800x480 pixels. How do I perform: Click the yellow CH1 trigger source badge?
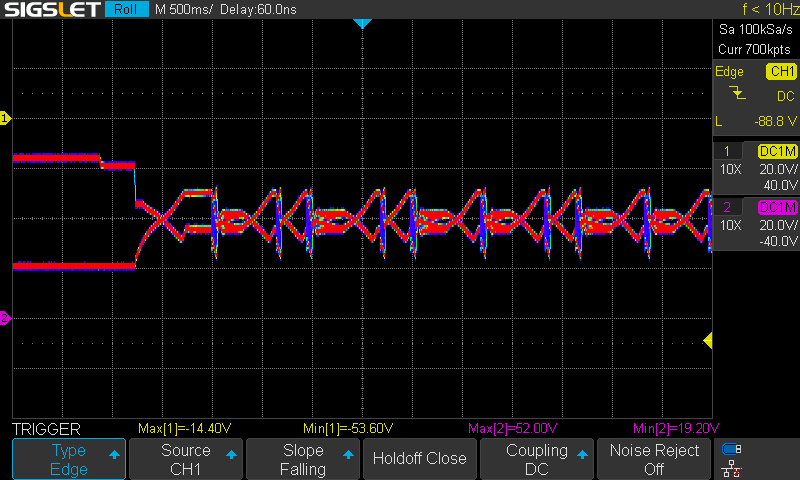click(x=781, y=71)
